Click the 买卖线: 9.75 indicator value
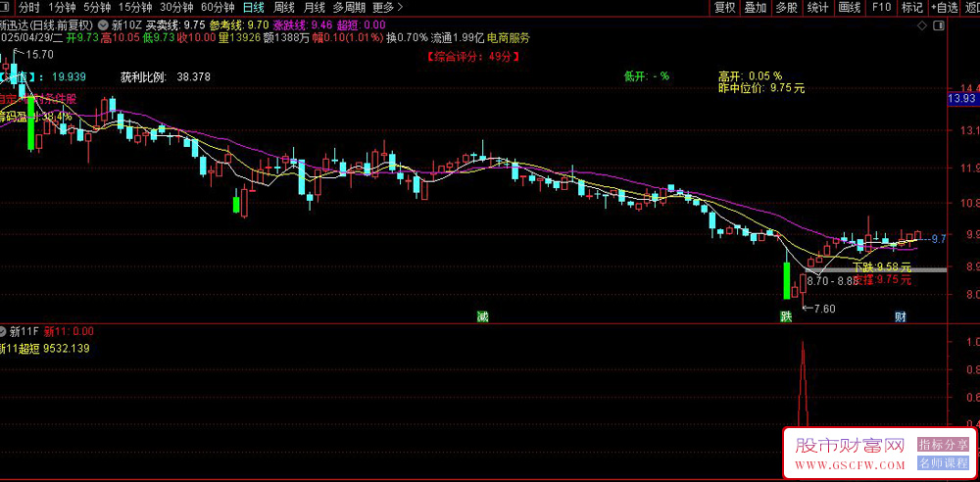This screenshot has height=482, width=980. coord(175,25)
